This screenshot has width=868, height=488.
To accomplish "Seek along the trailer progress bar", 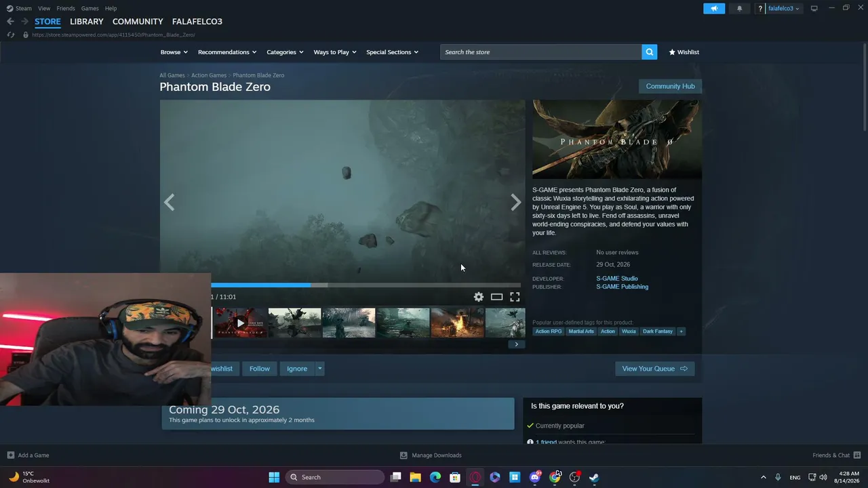I will click(x=366, y=285).
